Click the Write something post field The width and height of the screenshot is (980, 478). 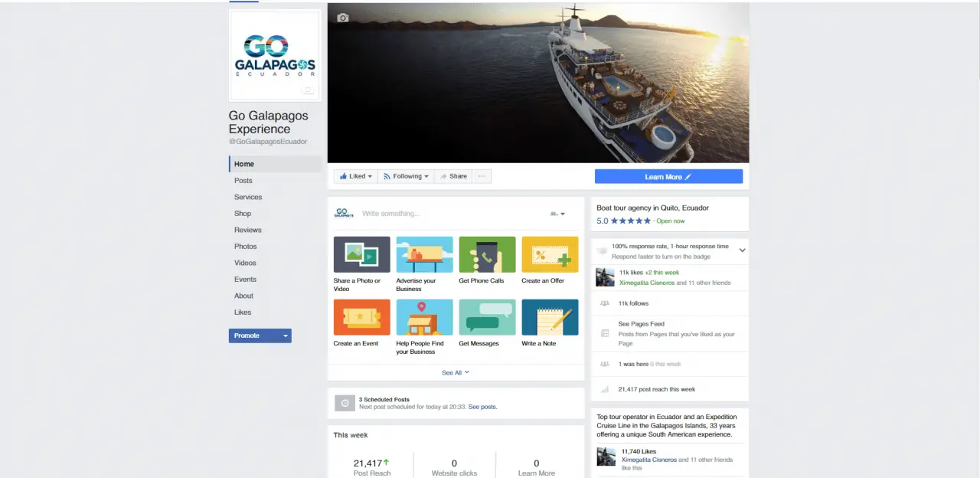pos(444,214)
